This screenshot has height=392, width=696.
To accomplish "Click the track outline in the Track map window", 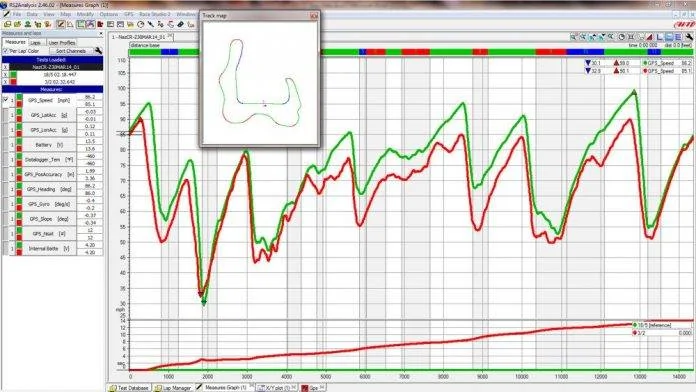I will 260,83.
